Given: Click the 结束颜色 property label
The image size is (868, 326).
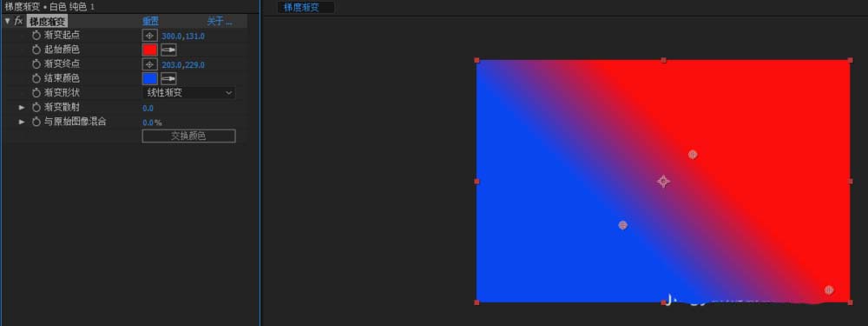Looking at the screenshot, I should pos(62,79).
